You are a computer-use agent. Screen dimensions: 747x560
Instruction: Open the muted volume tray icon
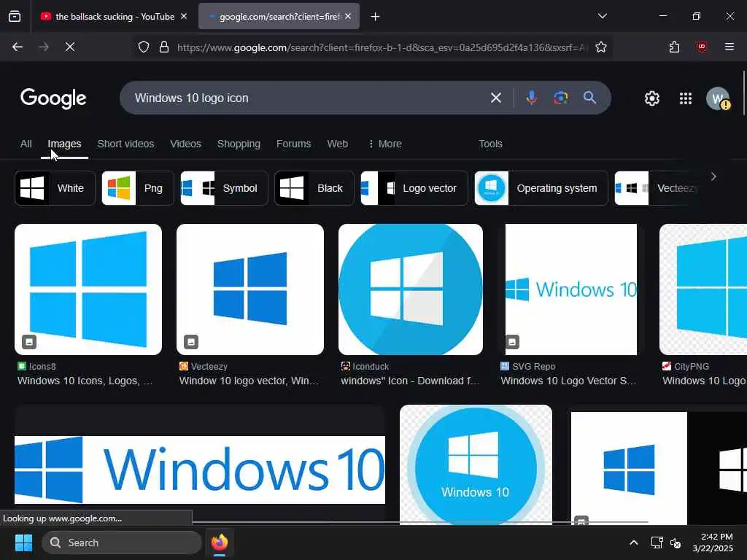coord(676,542)
